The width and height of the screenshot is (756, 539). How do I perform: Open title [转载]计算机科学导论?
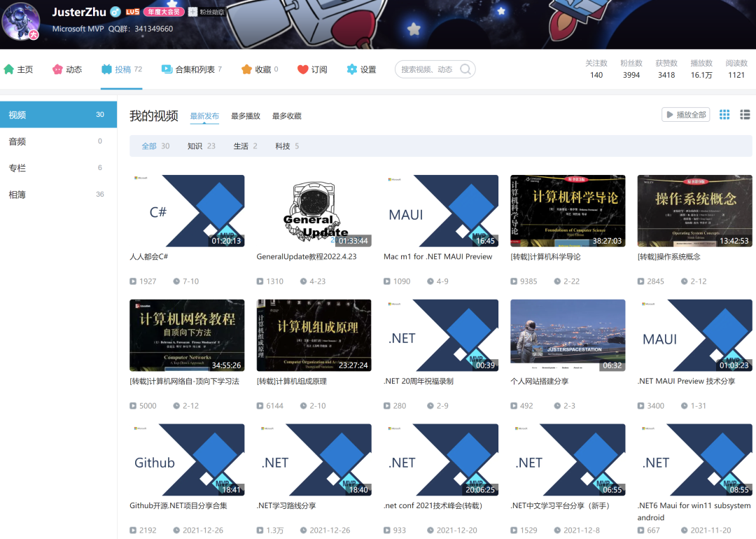(x=545, y=256)
